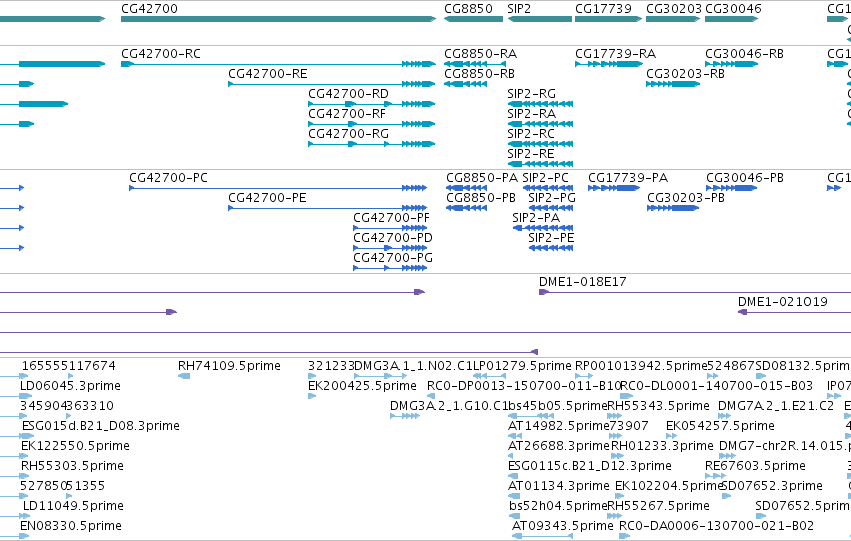Select EST ESG0115c.B21_D12.3prime
The image size is (851, 541).
pyautogui.click(x=513, y=476)
